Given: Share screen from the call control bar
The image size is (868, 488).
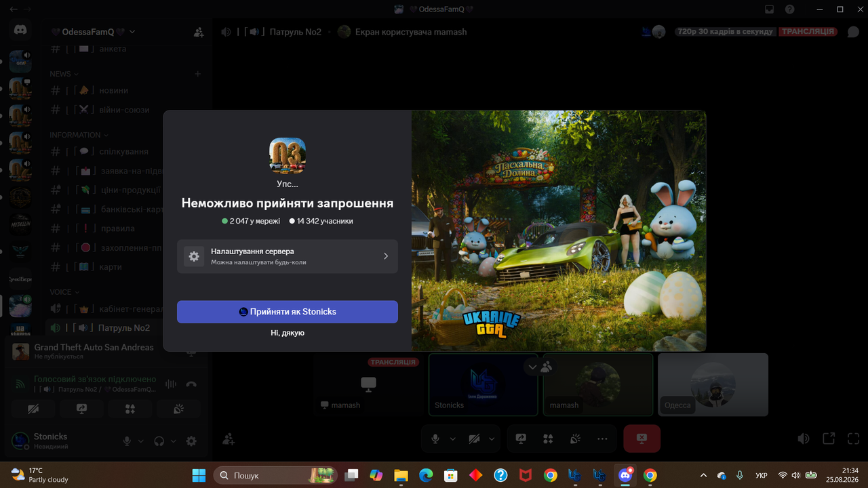Looking at the screenshot, I should click(521, 439).
